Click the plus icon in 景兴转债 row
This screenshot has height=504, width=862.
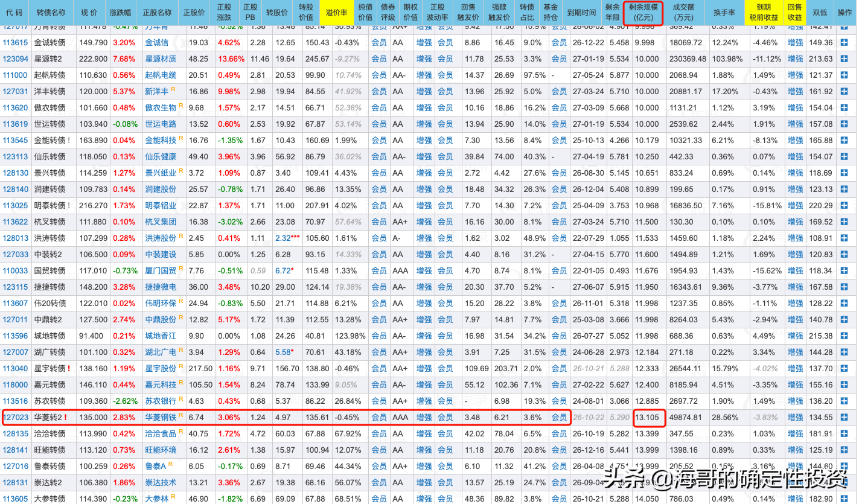844,173
